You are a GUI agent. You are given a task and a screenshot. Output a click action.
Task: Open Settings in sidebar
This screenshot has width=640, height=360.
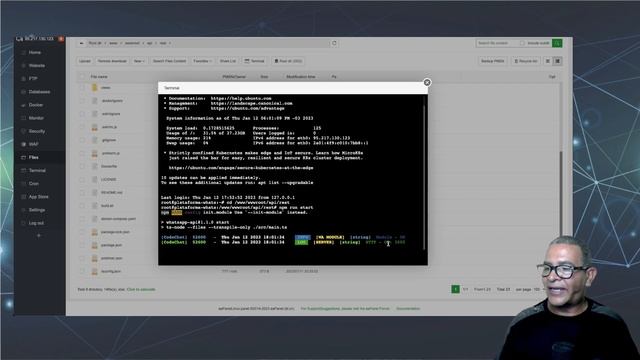pos(37,210)
